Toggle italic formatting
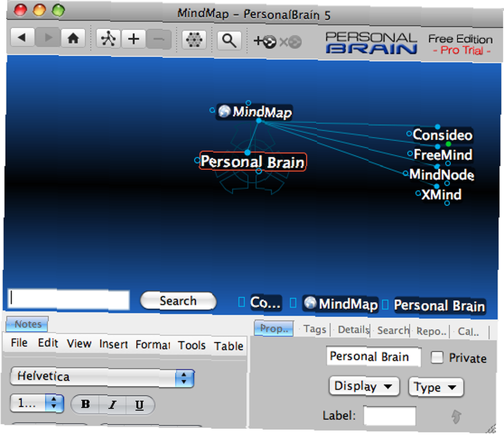 pos(112,404)
